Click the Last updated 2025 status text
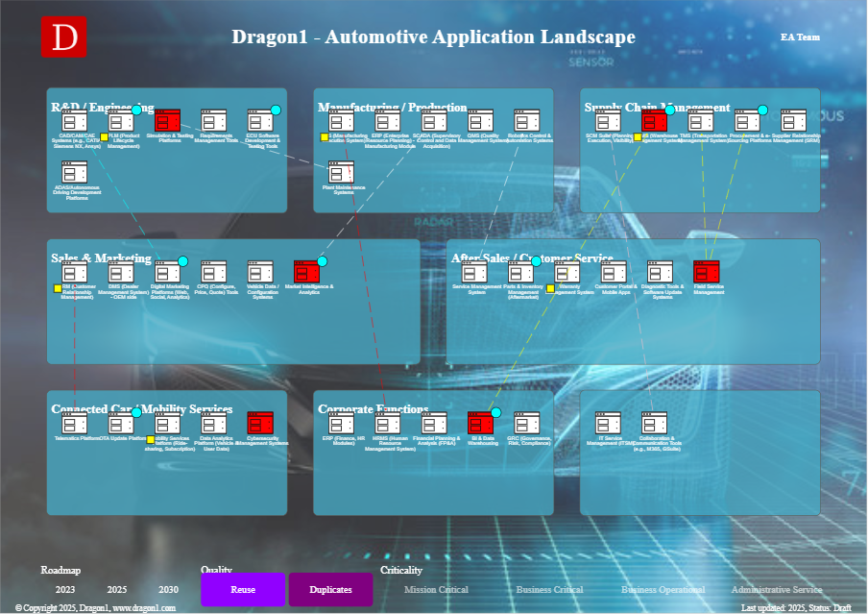The image size is (868, 614). 796,608
